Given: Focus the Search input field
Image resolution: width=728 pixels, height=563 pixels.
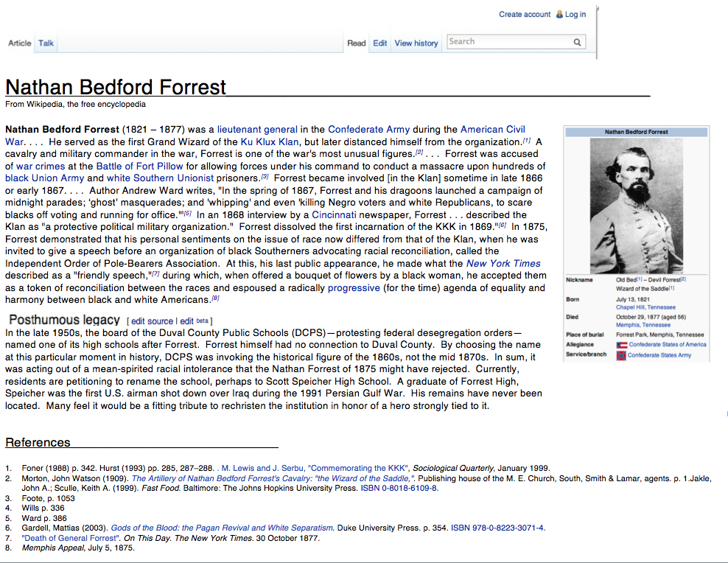Looking at the screenshot, I should [x=508, y=42].
